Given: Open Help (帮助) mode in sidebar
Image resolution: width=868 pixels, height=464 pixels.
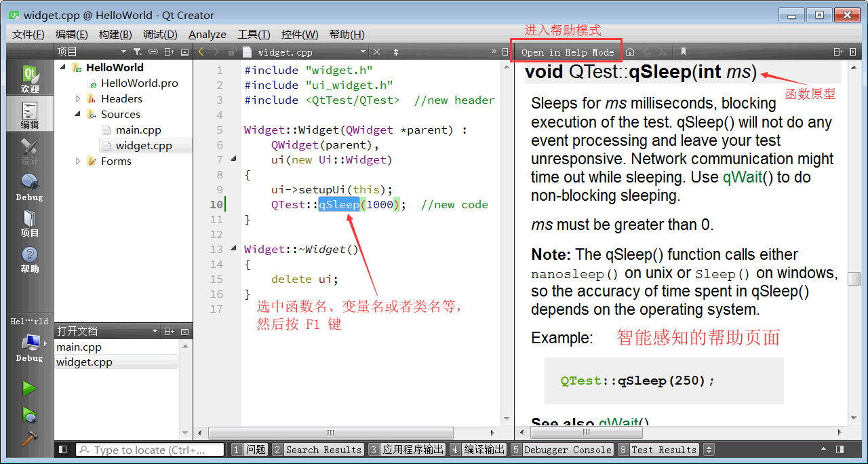Looking at the screenshot, I should click(30, 259).
